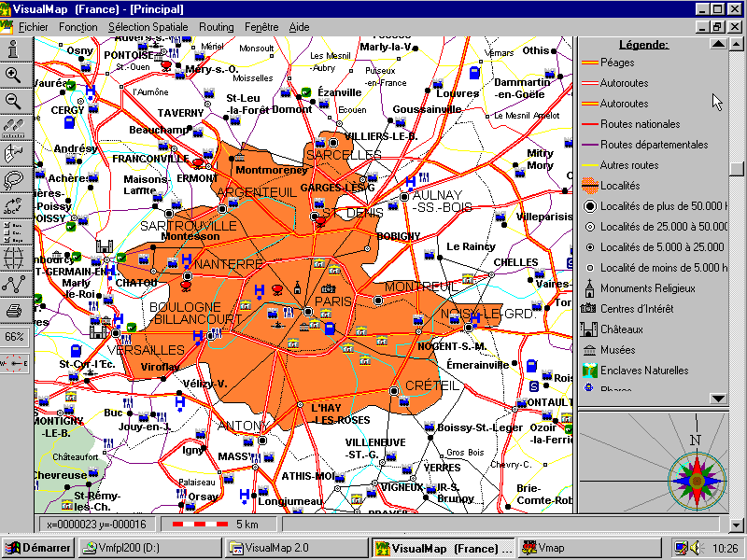Click the 10:26 clock in the taskbar

click(x=726, y=549)
